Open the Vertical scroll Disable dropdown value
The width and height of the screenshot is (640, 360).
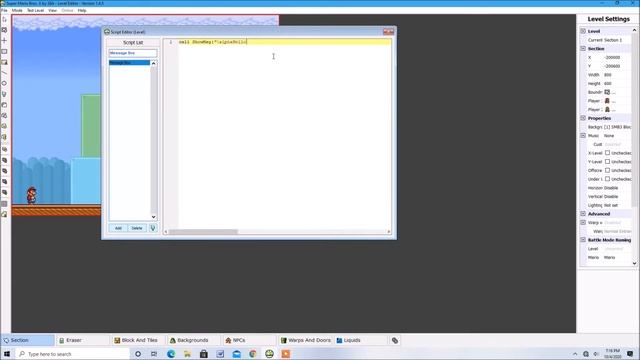coord(611,196)
